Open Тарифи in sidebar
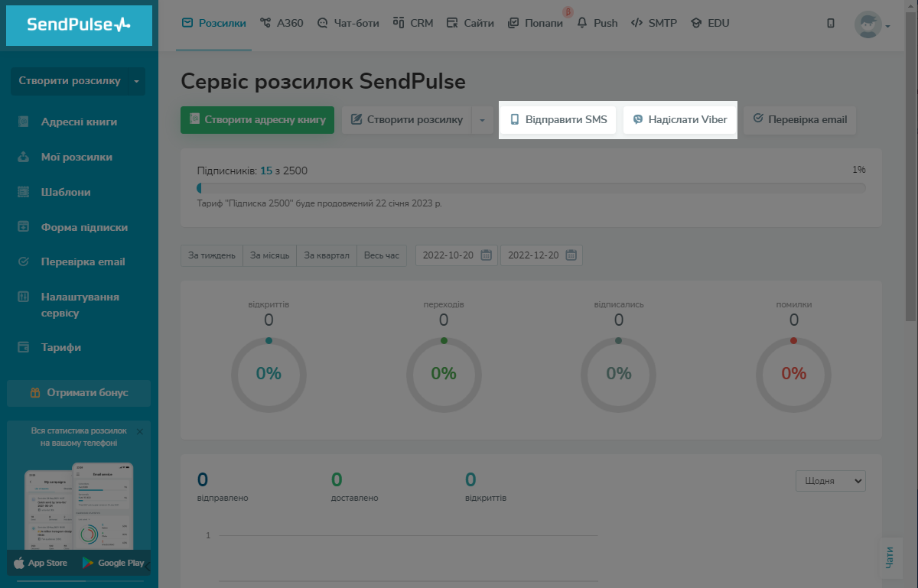Viewport: 918px width, 588px height. [x=61, y=347]
